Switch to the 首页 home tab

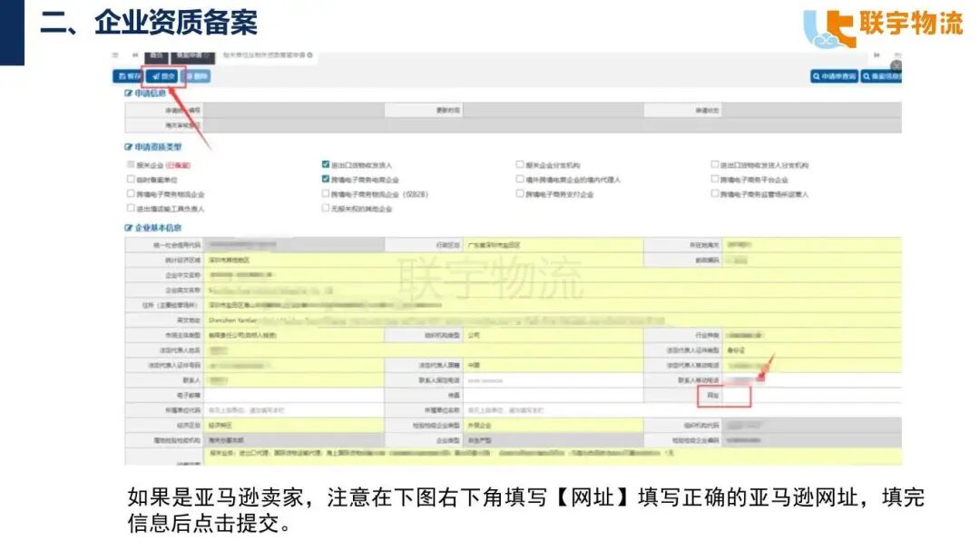(157, 55)
